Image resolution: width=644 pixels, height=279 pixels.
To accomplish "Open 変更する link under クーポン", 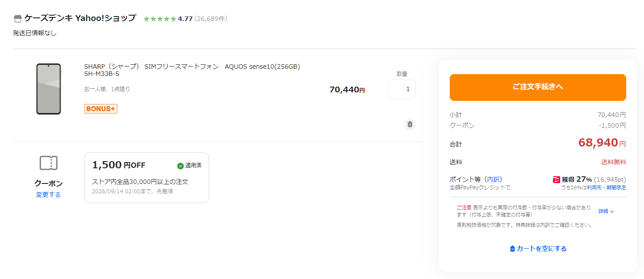I will click(49, 195).
